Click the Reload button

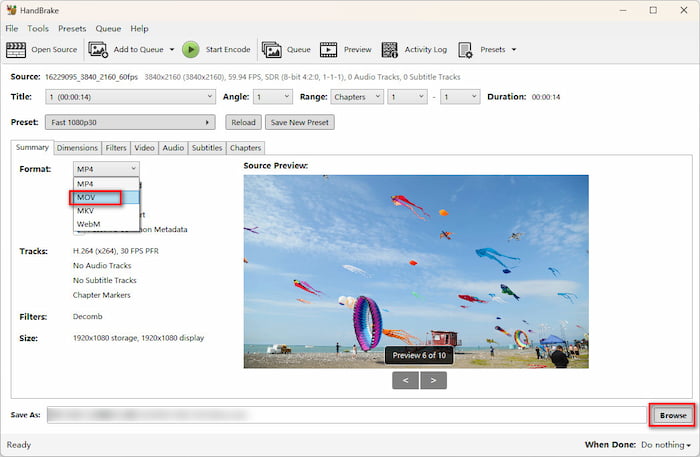pyautogui.click(x=243, y=122)
